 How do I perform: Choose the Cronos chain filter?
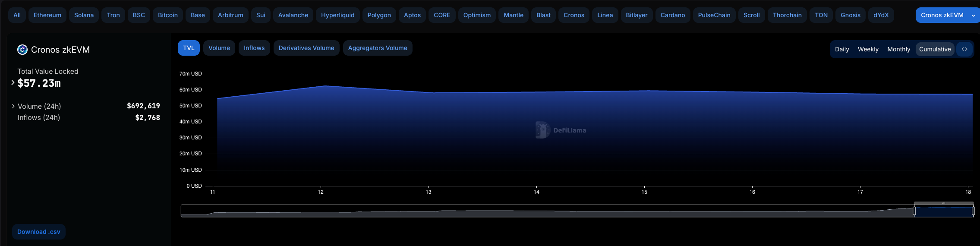pos(574,15)
